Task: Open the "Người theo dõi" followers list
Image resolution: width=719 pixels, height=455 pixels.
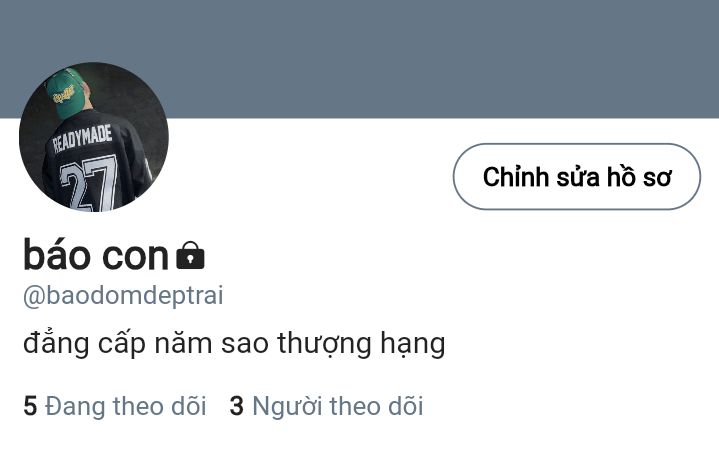Action: click(326, 406)
